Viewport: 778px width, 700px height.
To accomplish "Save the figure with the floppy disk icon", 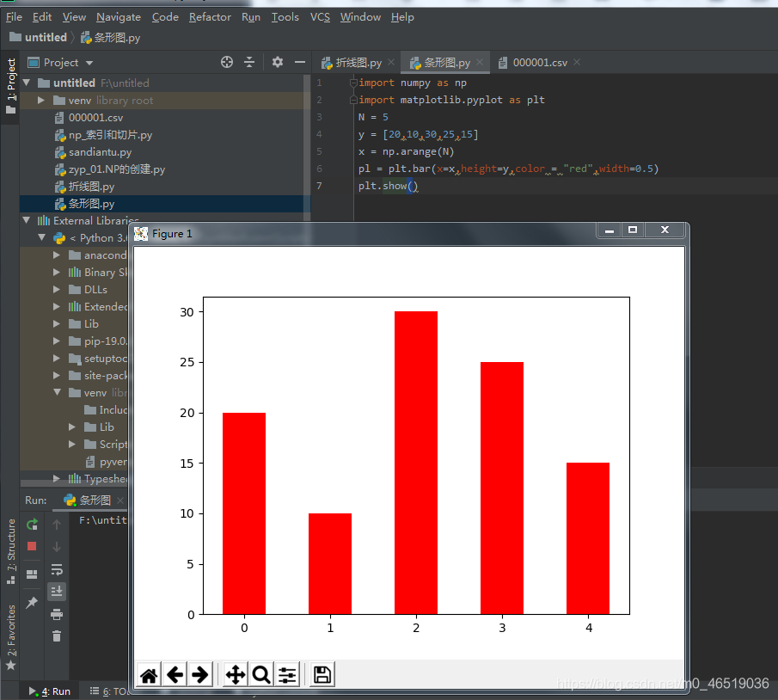I will tap(322, 675).
